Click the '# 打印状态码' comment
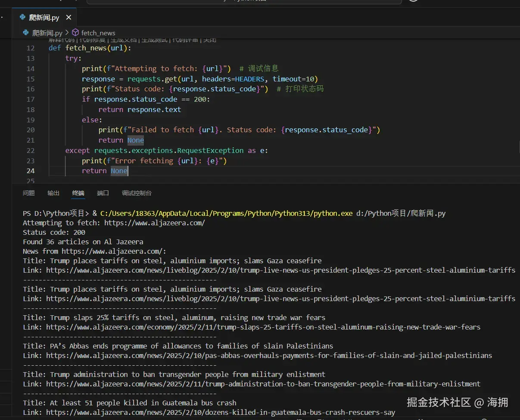The width and height of the screenshot is (520, 420). tap(300, 89)
